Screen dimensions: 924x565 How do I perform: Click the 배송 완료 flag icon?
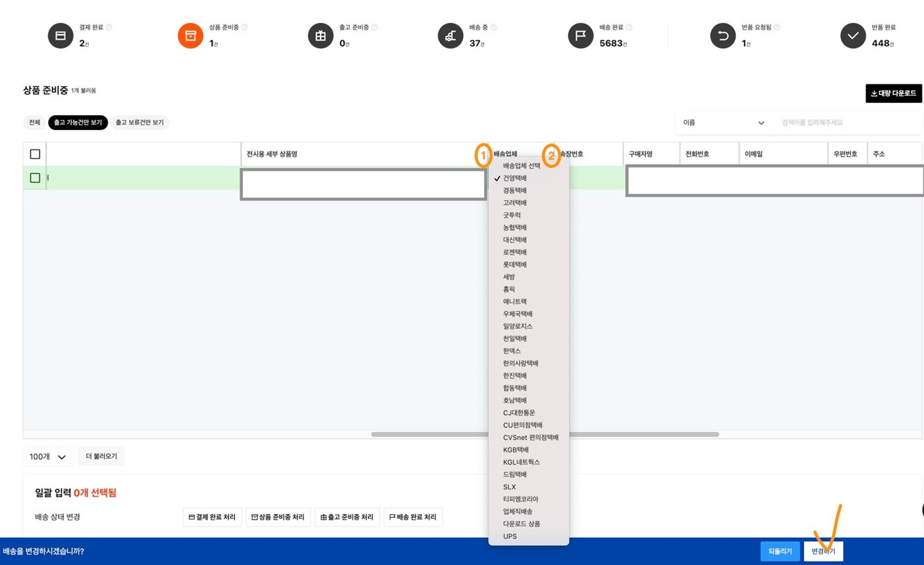[x=581, y=36]
